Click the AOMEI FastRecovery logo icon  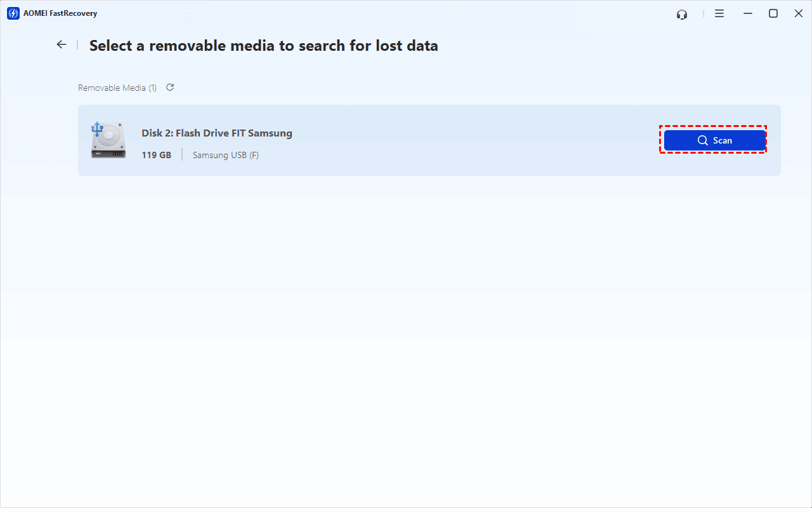[x=13, y=13]
